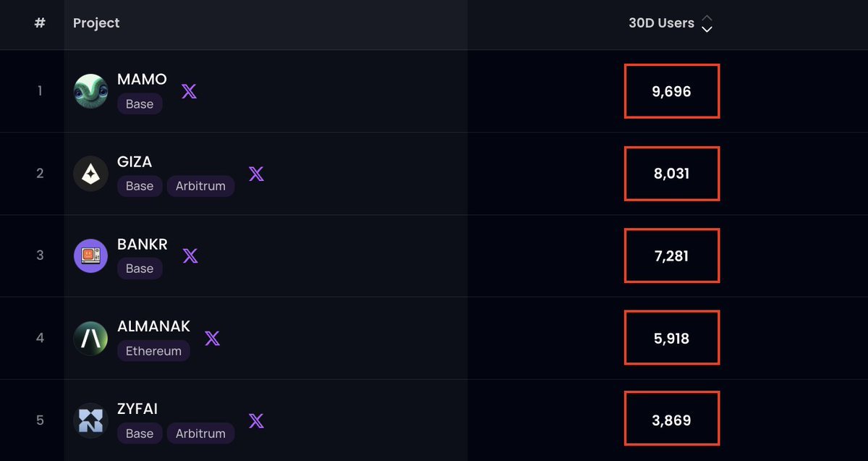868x461 pixels.
Task: Select the Arbitrum tag under GIZA
Action: (x=200, y=186)
